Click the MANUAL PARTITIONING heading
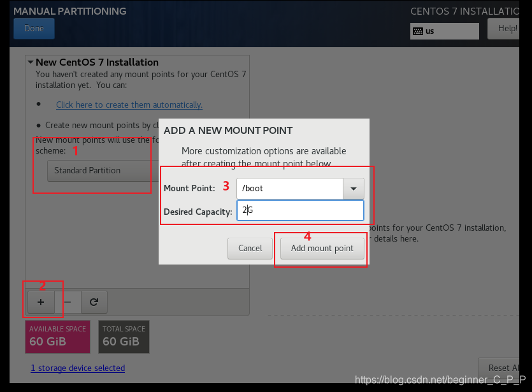The height and width of the screenshot is (392, 532). (x=70, y=11)
